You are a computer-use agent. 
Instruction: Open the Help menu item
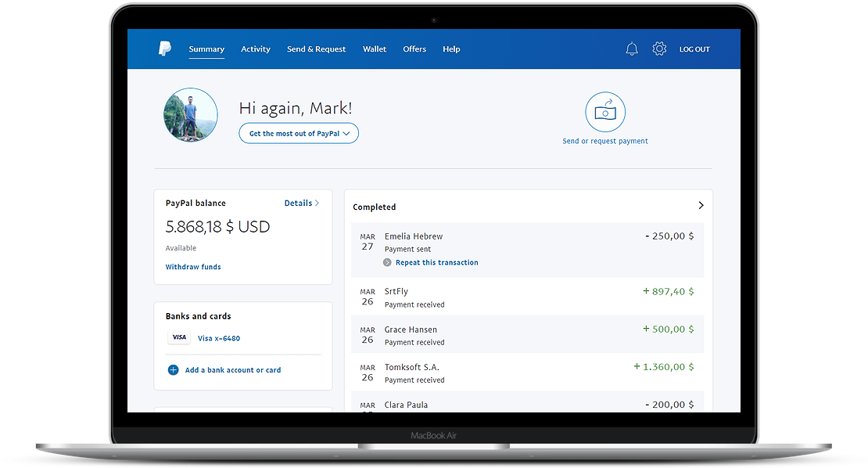(x=451, y=49)
